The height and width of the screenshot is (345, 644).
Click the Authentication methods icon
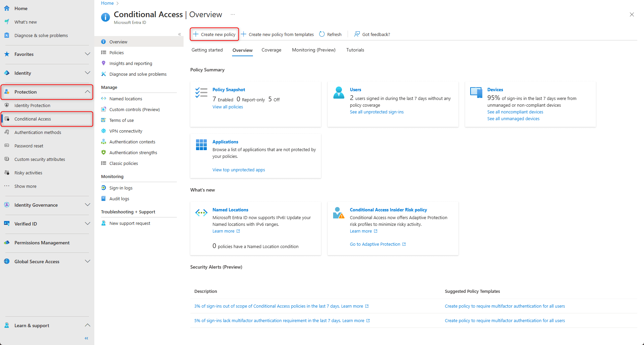click(x=7, y=132)
